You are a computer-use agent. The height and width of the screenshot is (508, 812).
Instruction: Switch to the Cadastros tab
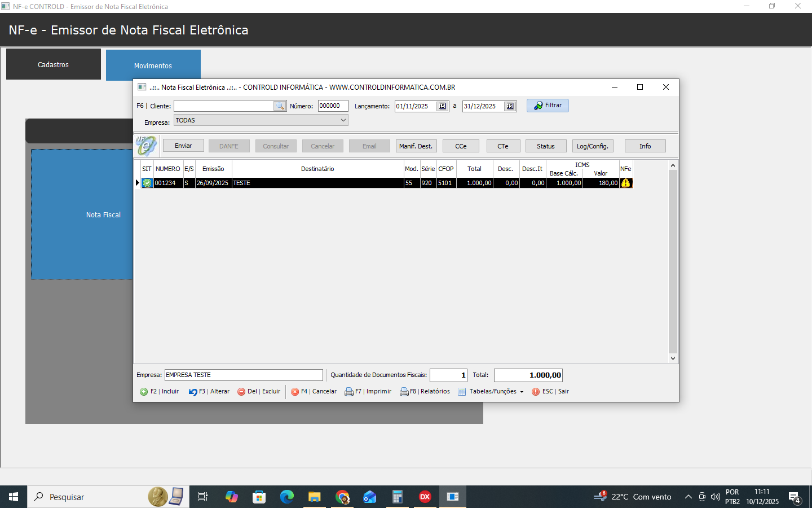point(54,64)
